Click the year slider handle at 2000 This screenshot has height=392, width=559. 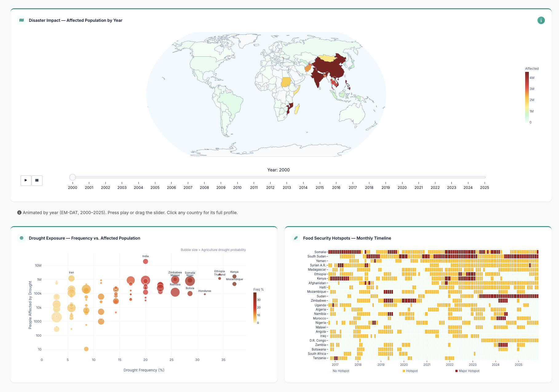point(73,177)
